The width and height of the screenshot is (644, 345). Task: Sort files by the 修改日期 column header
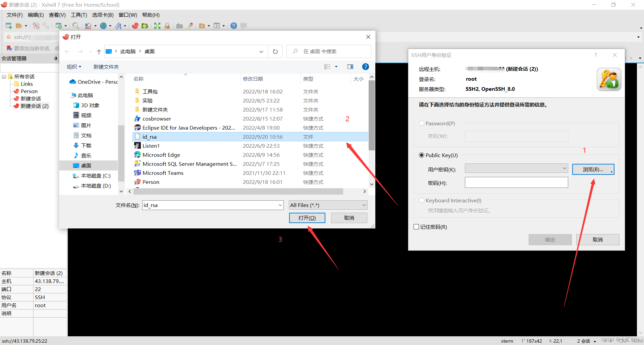click(x=253, y=79)
